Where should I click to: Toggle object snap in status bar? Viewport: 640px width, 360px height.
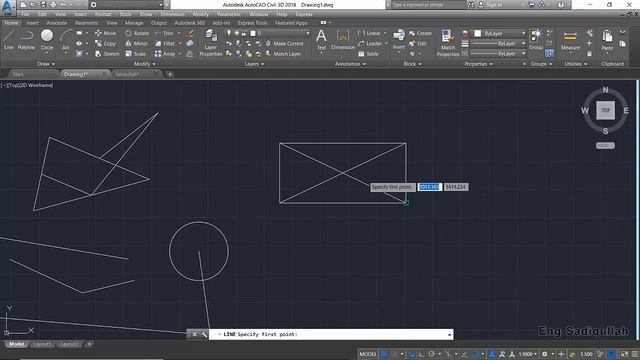tap(475, 354)
